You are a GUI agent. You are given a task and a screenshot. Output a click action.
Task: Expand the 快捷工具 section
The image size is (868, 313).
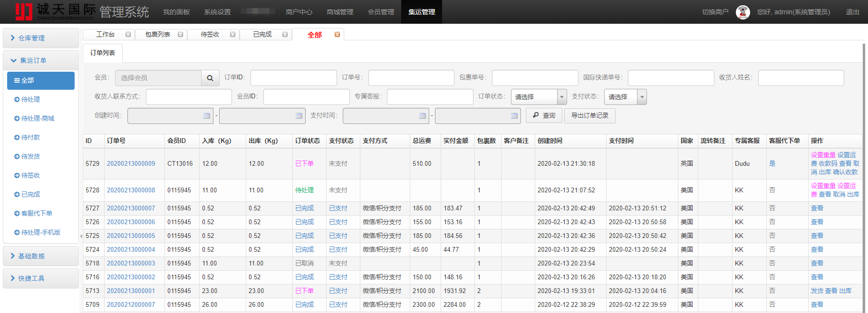(41, 278)
